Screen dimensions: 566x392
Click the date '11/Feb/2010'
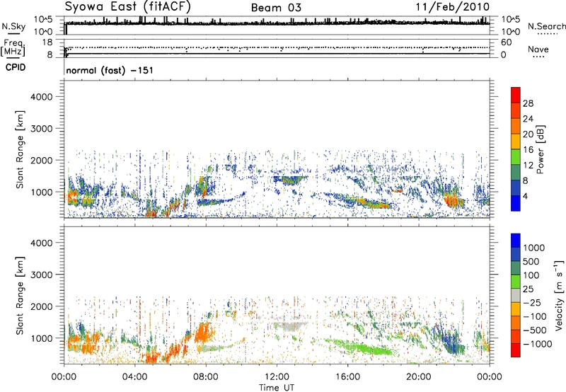tap(453, 7)
